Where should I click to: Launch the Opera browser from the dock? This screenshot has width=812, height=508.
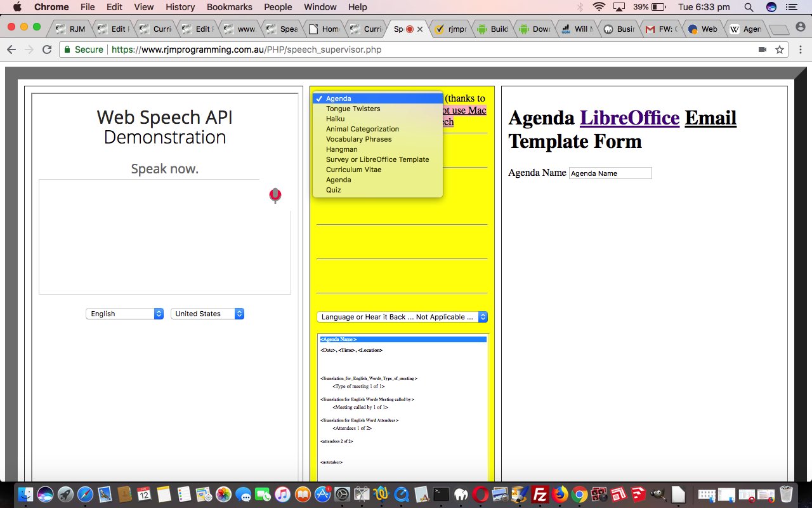point(480,493)
